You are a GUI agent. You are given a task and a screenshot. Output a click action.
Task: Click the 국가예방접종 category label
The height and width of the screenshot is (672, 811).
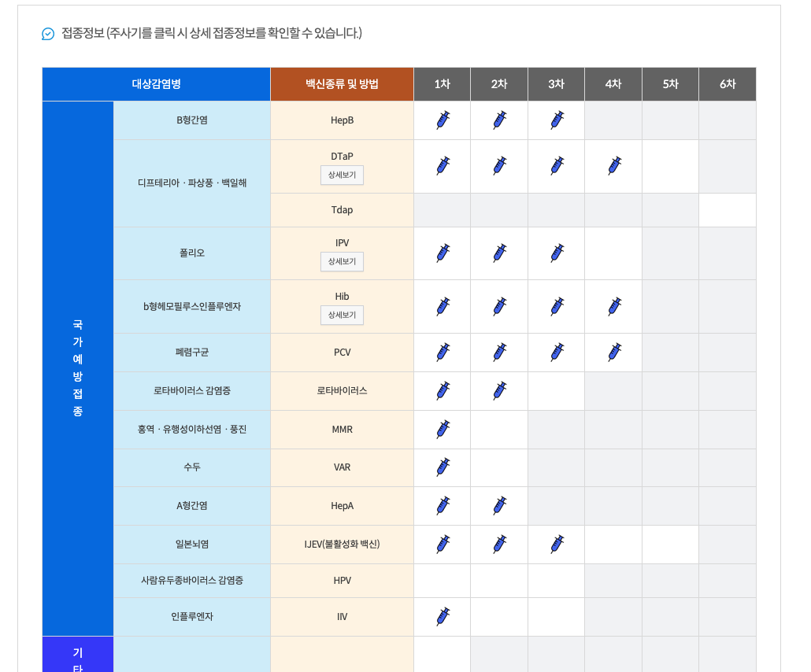pyautogui.click(x=78, y=368)
